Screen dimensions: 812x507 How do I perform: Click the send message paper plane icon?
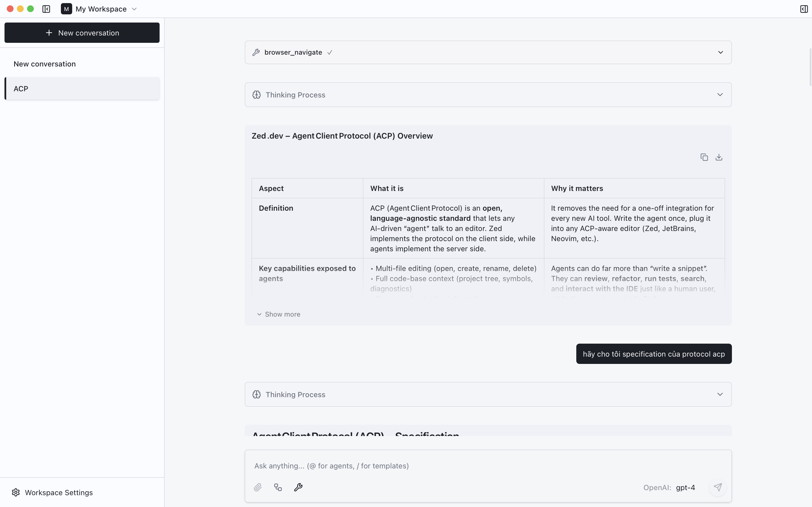tap(718, 487)
